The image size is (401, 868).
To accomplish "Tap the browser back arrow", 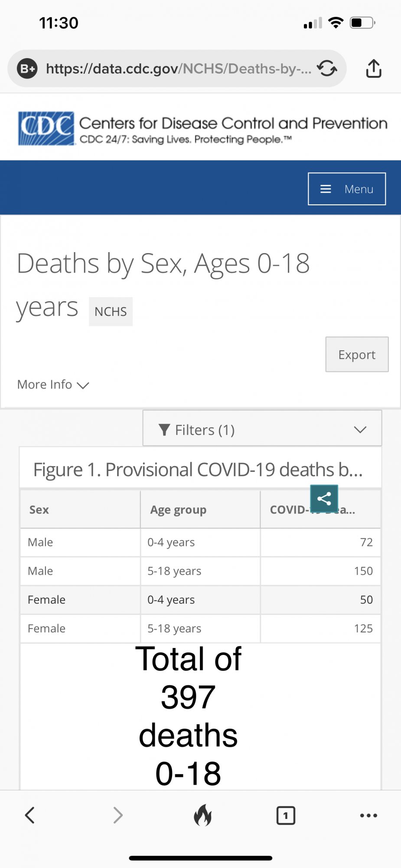I will 29,815.
